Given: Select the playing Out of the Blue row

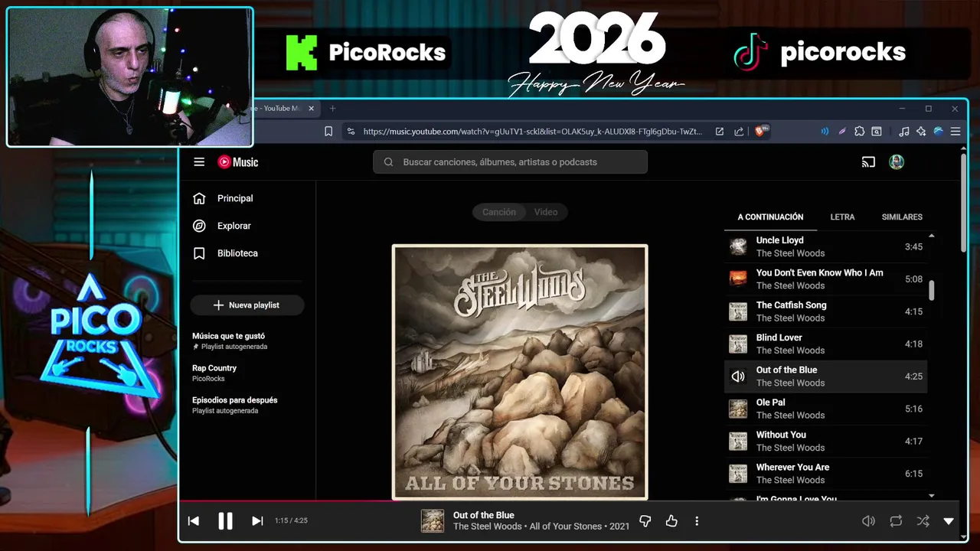Looking at the screenshot, I should coord(825,377).
